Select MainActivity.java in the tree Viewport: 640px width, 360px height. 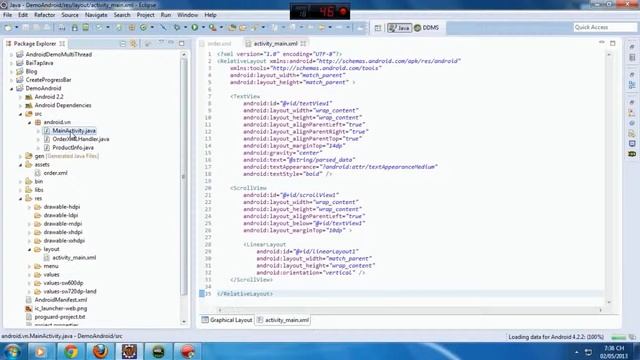tap(74, 131)
